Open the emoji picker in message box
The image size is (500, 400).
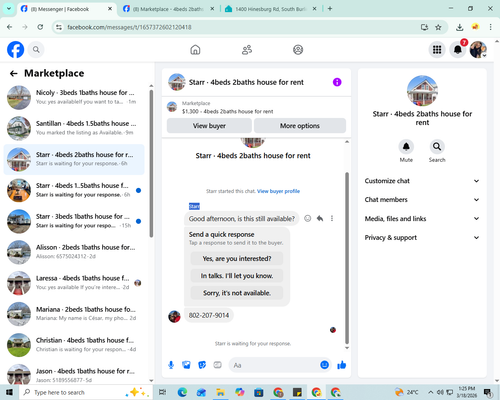click(x=324, y=365)
